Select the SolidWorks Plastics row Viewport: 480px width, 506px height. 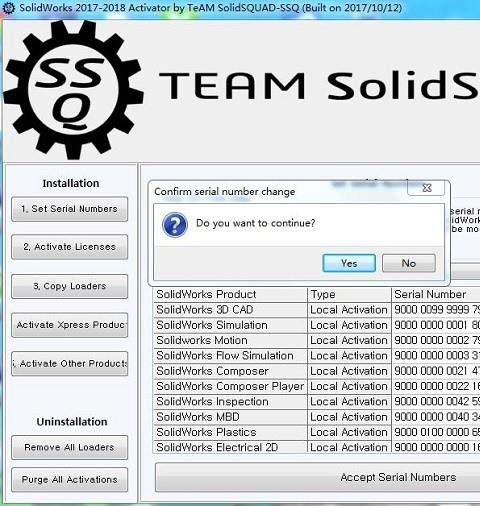pyautogui.click(x=317, y=432)
